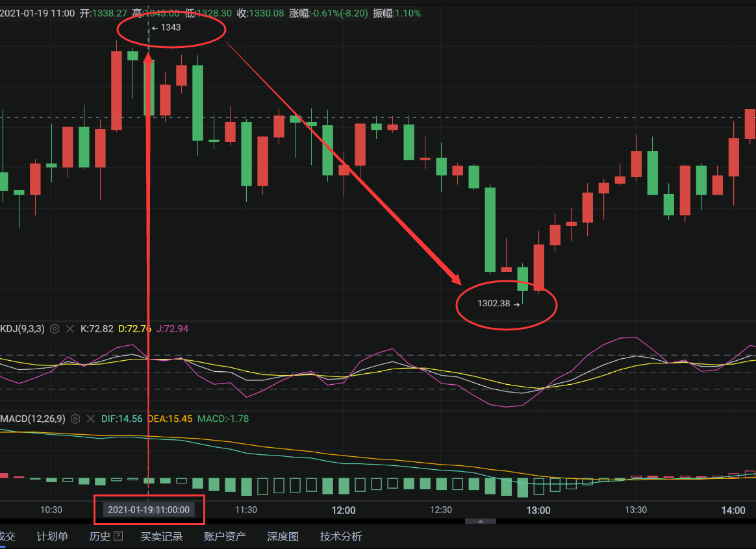Expand the bottom panel using the up-arrow handle

click(480, 522)
